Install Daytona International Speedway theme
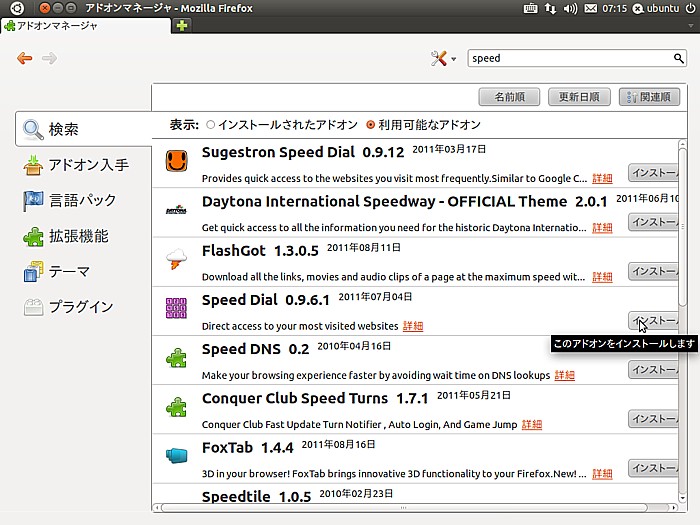The image size is (700, 525). (x=653, y=222)
